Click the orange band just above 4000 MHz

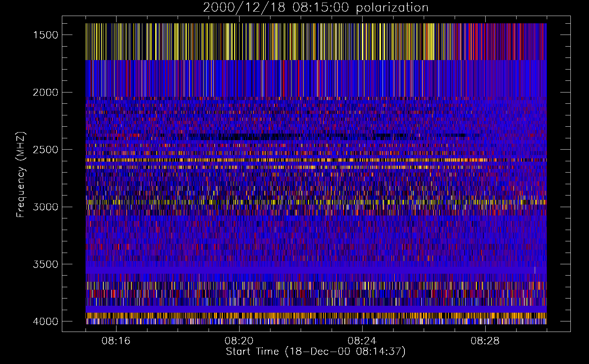[x=316, y=315]
